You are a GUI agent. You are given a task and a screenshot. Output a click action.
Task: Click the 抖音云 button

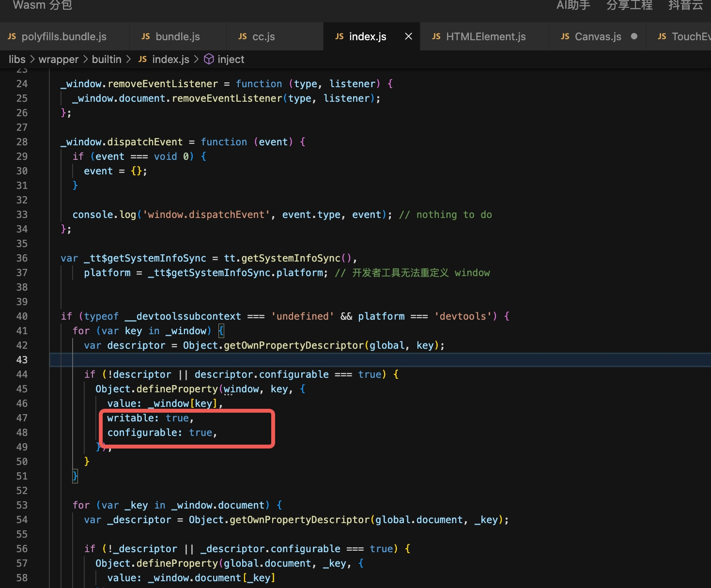click(685, 5)
